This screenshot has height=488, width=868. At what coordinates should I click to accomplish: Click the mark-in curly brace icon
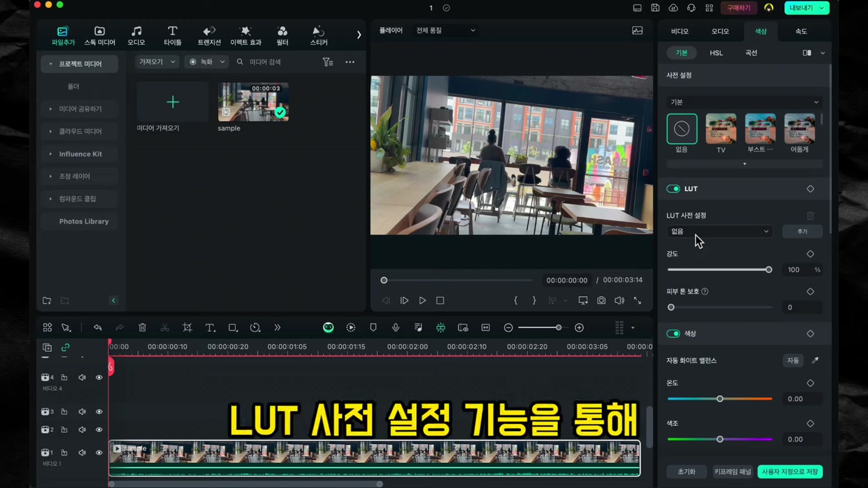pos(515,301)
